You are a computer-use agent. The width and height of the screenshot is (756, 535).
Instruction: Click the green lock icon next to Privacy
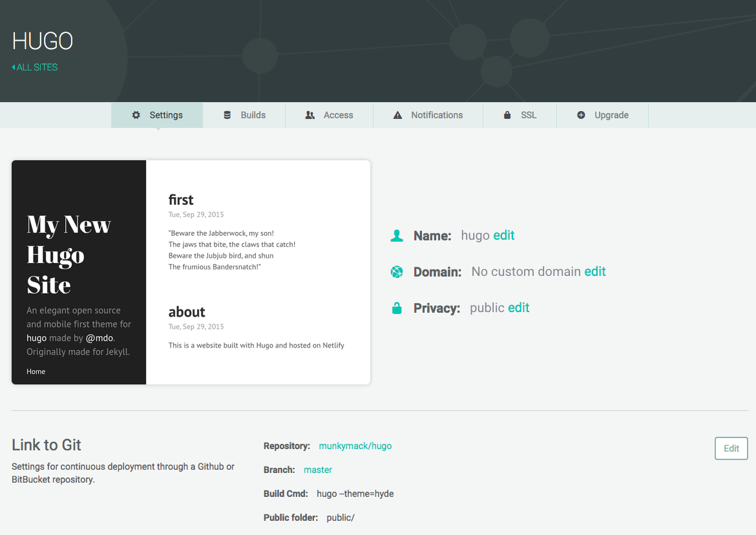point(397,308)
